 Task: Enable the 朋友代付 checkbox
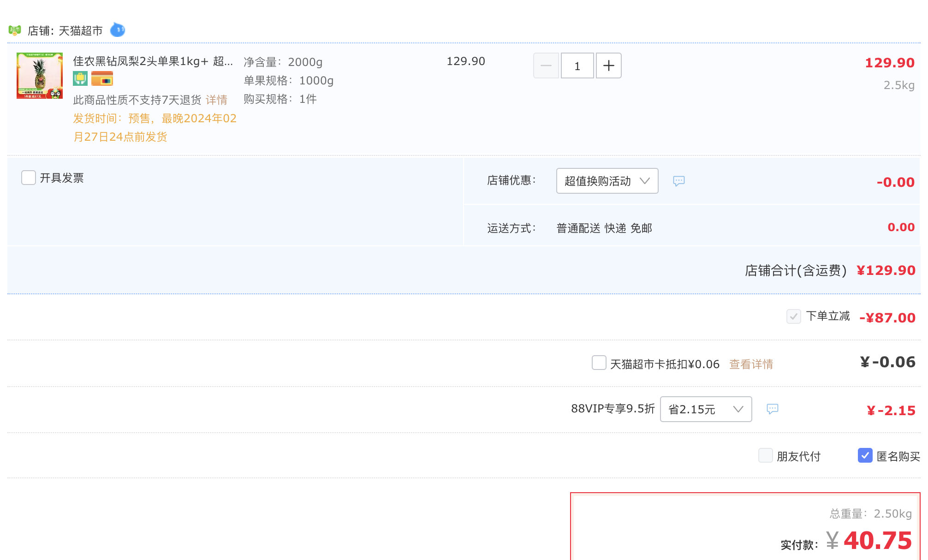(x=766, y=455)
